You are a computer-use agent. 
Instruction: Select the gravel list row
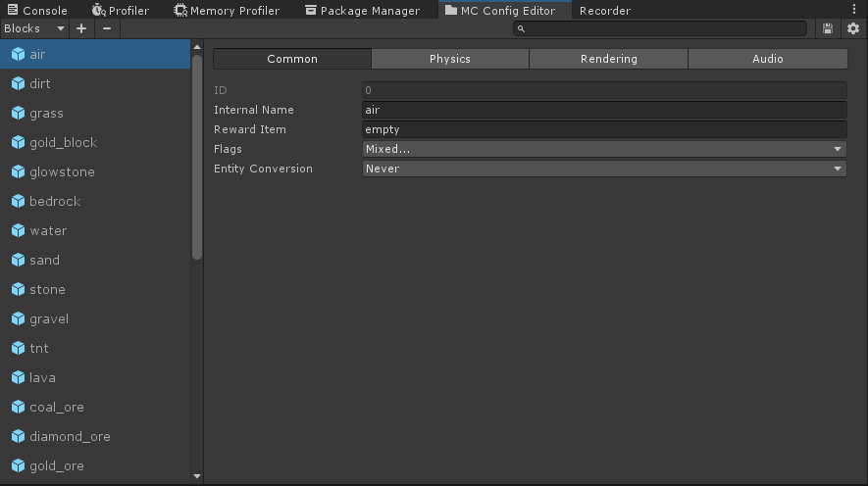click(95, 318)
